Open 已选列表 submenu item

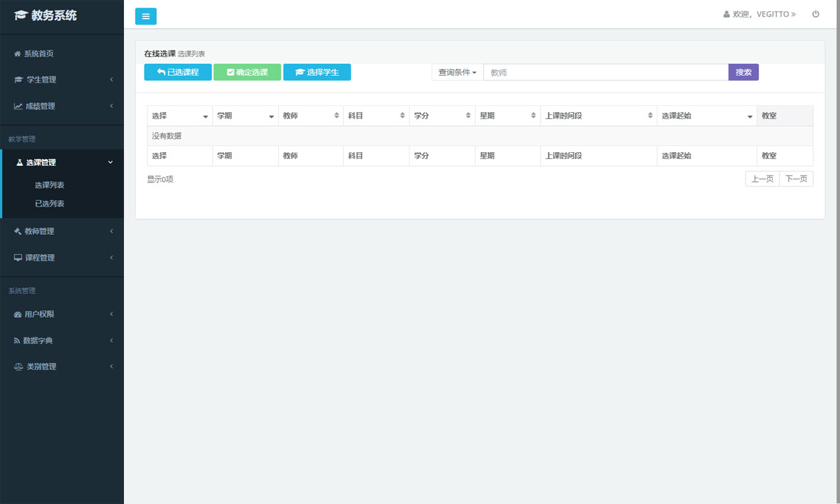[x=50, y=204]
